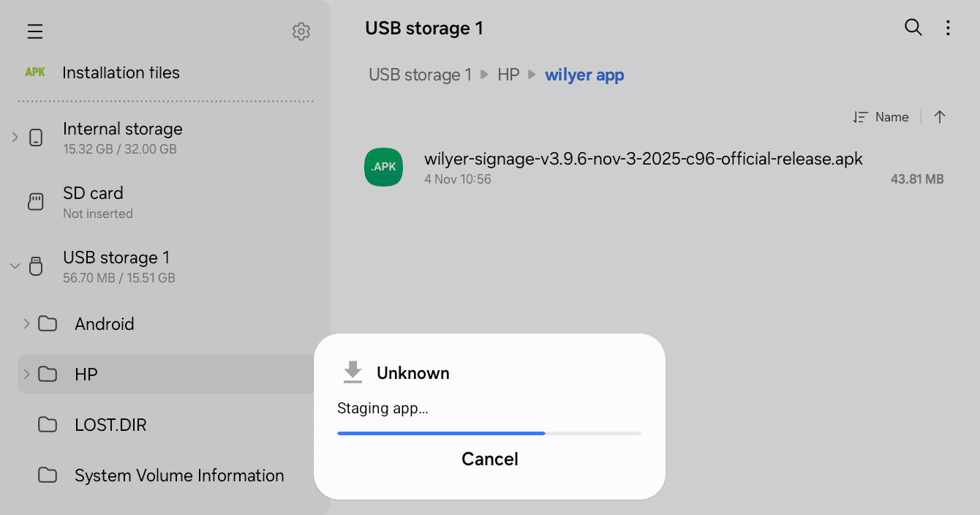
Task: Open Installation files category
Action: pyautogui.click(x=121, y=72)
